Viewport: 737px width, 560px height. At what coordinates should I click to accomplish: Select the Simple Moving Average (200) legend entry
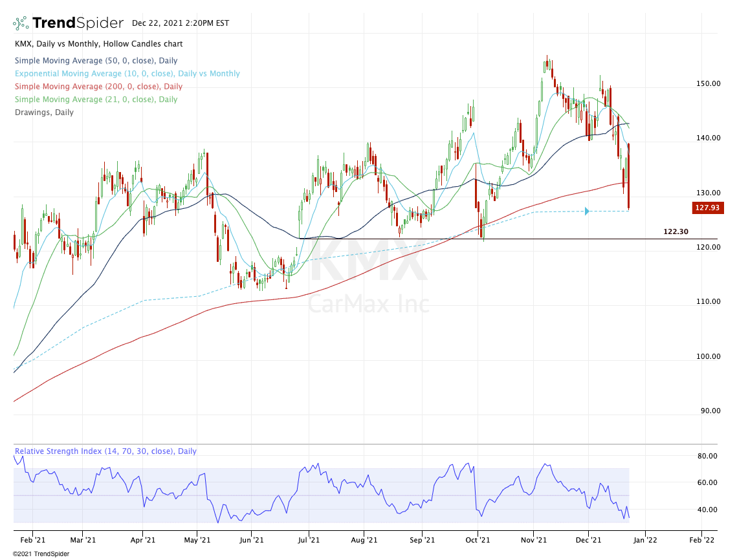pos(99,87)
